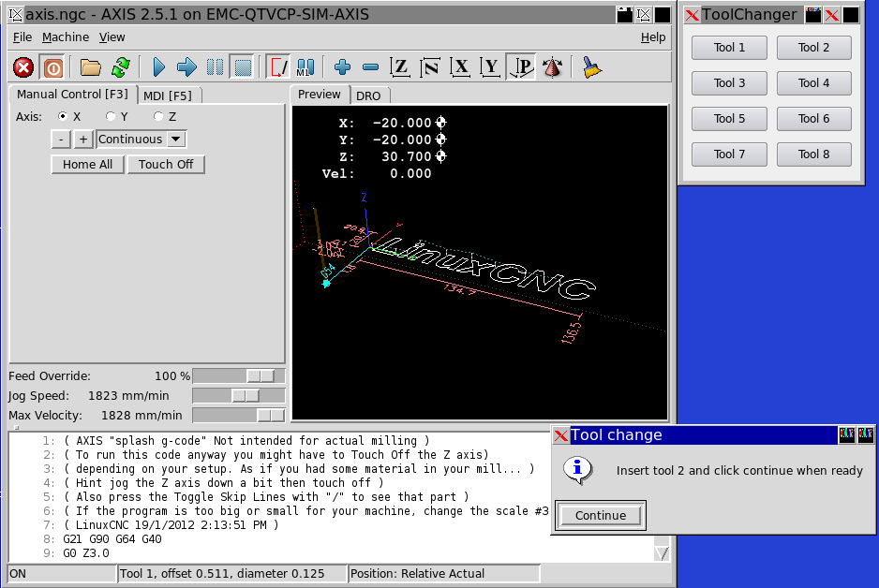
Task: Select Tool 6 in ToolChanger window
Action: pyautogui.click(x=814, y=119)
